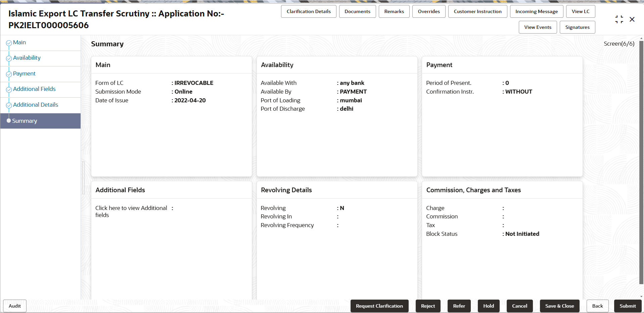Click the Payment step checkmark icon

(9, 74)
